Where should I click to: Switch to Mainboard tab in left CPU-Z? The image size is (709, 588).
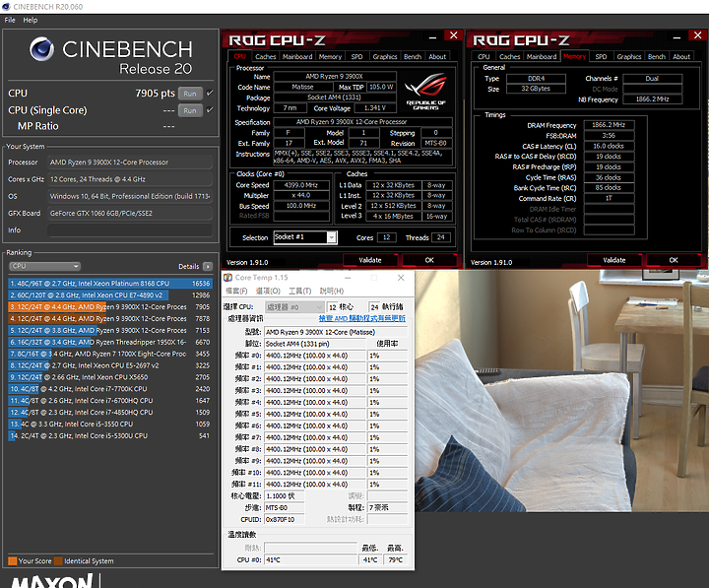pyautogui.click(x=297, y=57)
